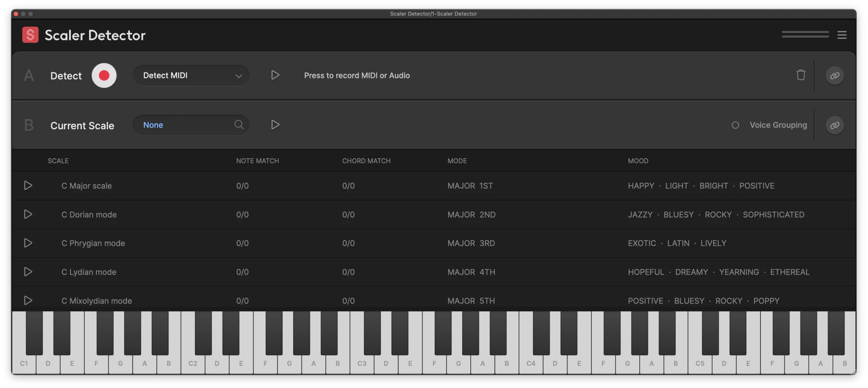Select the C Lydian mode row

(89, 272)
